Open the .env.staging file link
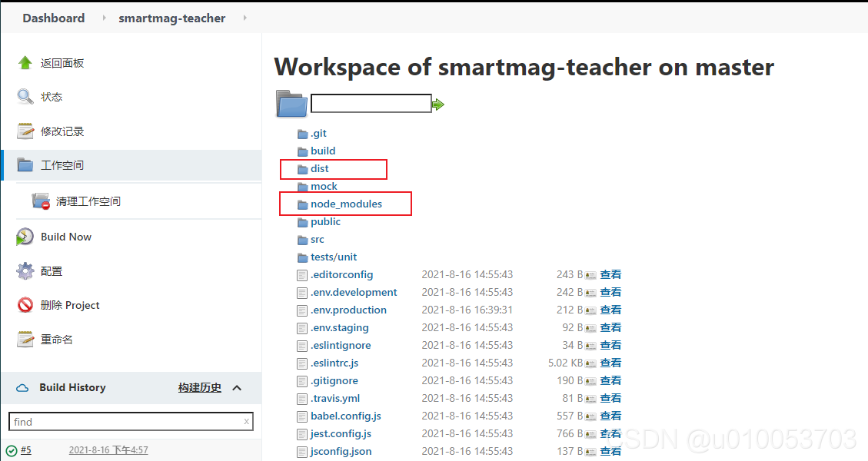Viewport: 868px width, 461px height. click(339, 327)
